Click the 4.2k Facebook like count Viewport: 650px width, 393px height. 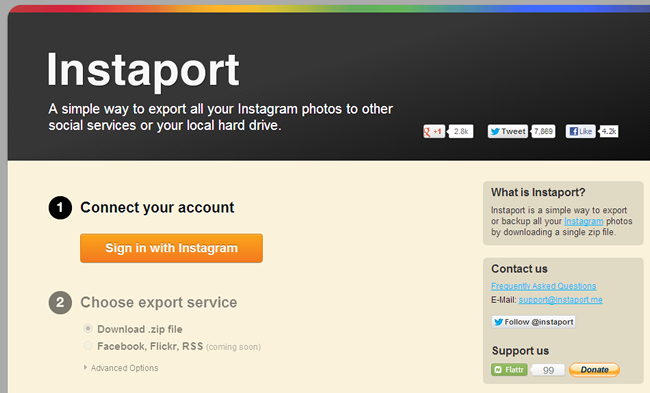click(609, 131)
